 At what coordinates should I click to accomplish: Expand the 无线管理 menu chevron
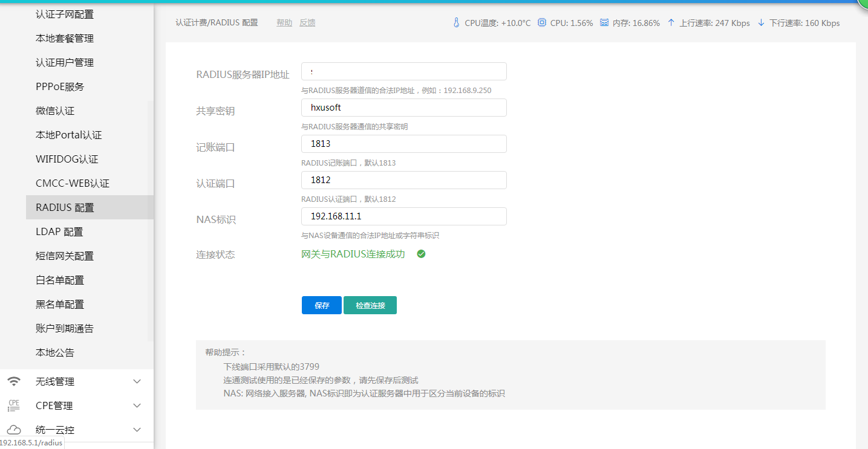[137, 381]
